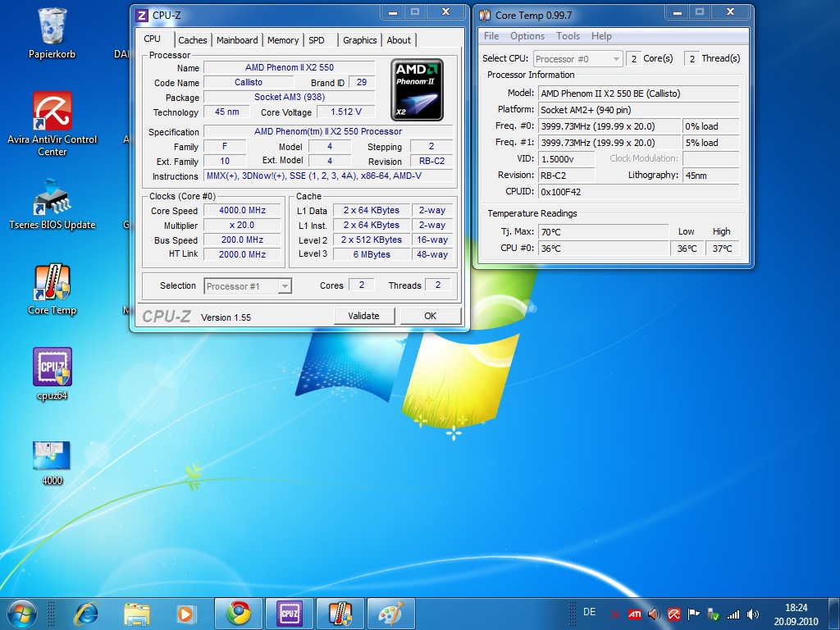Select the Core Temp desktop shortcut
840x630 pixels.
pos(52,290)
